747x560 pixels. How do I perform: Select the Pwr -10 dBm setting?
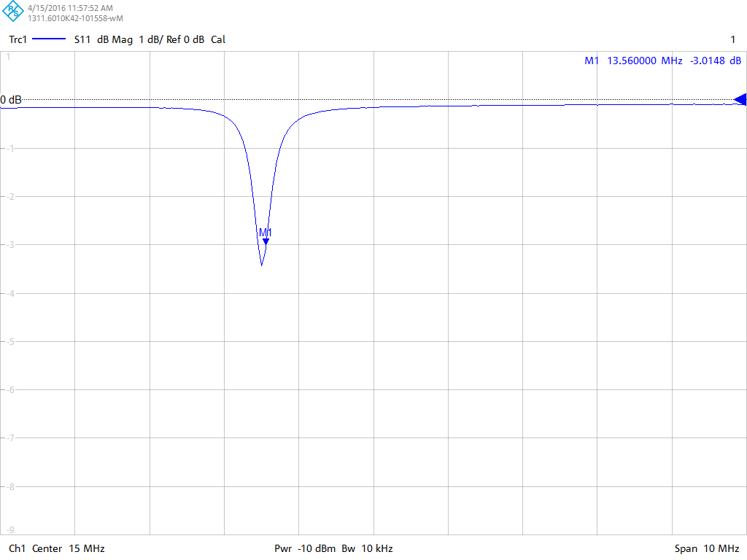coord(305,548)
